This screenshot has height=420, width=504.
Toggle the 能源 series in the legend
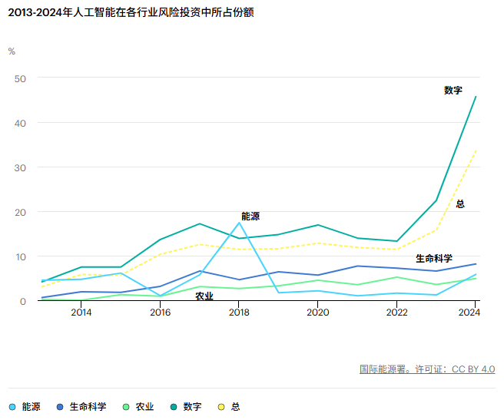tap(31, 407)
